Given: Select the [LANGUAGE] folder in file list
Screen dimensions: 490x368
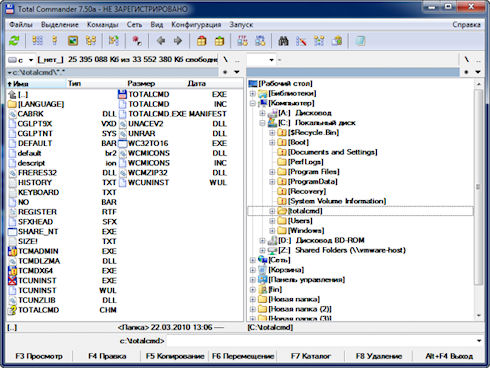Looking at the screenshot, I should pos(41,104).
